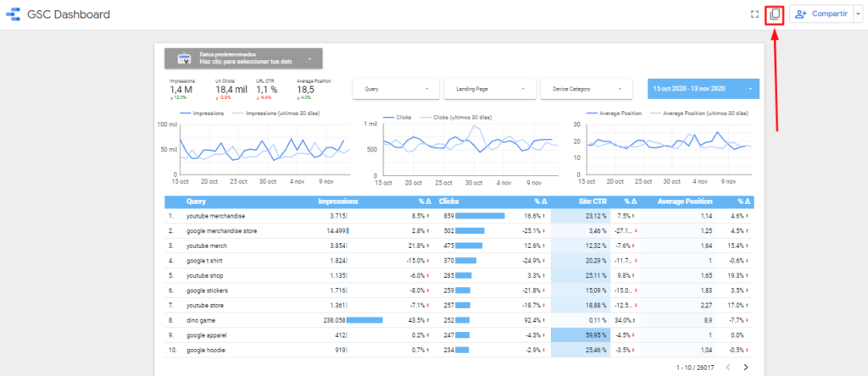
Task: Select the 'google apparel' query row
Action: tap(459, 335)
